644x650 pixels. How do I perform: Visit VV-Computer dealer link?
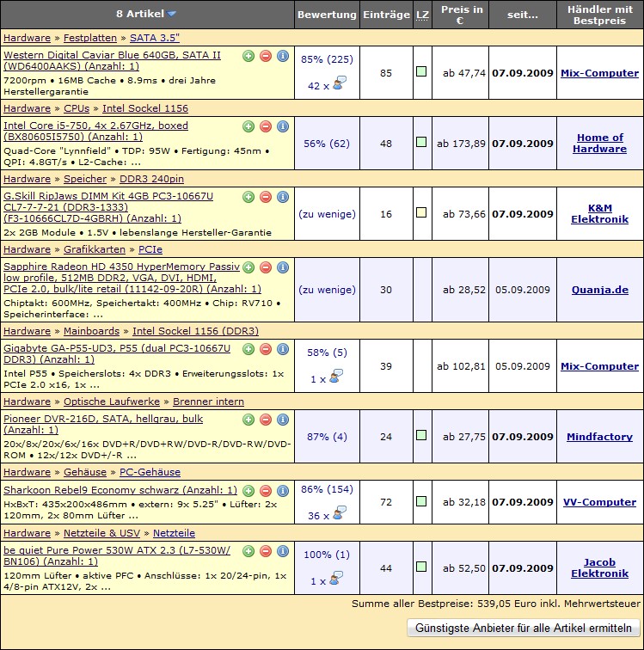coord(599,502)
